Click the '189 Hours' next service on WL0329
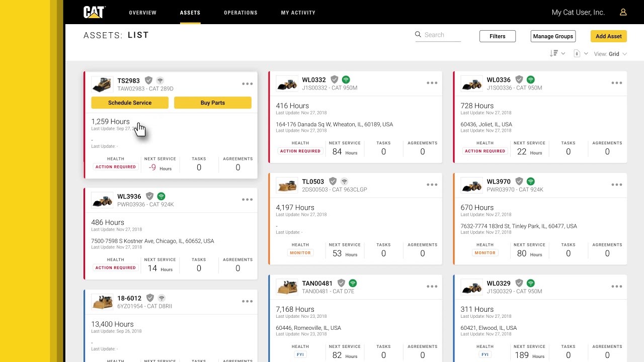 coord(529,355)
